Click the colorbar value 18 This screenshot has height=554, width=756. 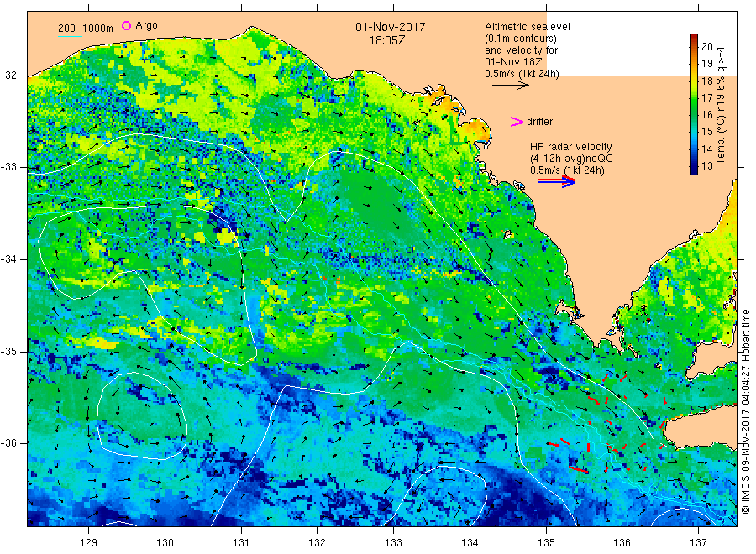pos(706,81)
